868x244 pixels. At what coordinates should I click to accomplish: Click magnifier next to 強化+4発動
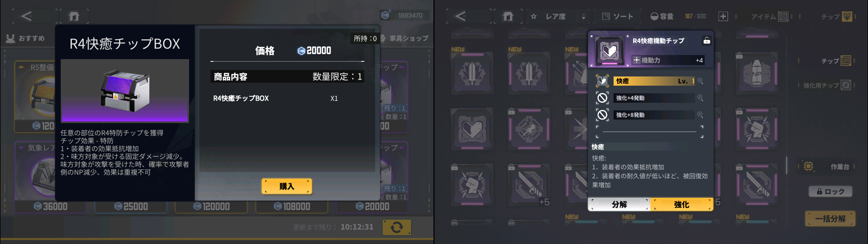point(700,98)
